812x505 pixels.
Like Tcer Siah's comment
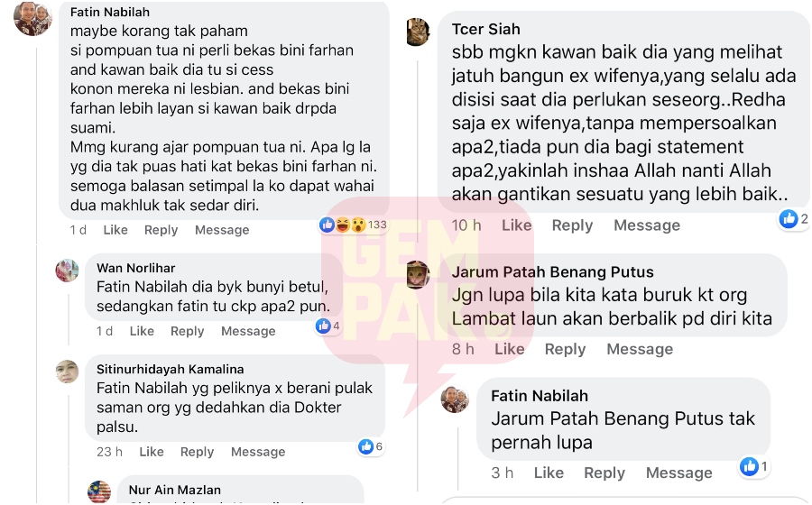coord(516,225)
